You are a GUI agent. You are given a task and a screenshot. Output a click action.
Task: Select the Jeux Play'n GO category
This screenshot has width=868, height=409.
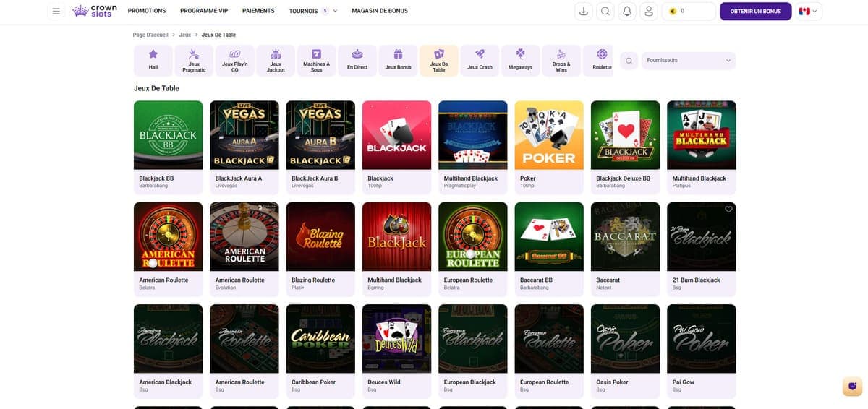pyautogui.click(x=234, y=61)
